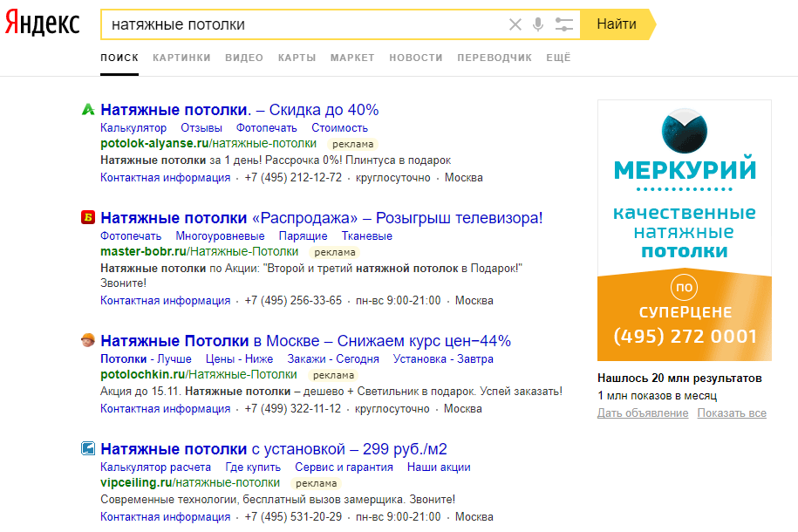
Task: Open Где купить sitelink
Action: (x=253, y=467)
